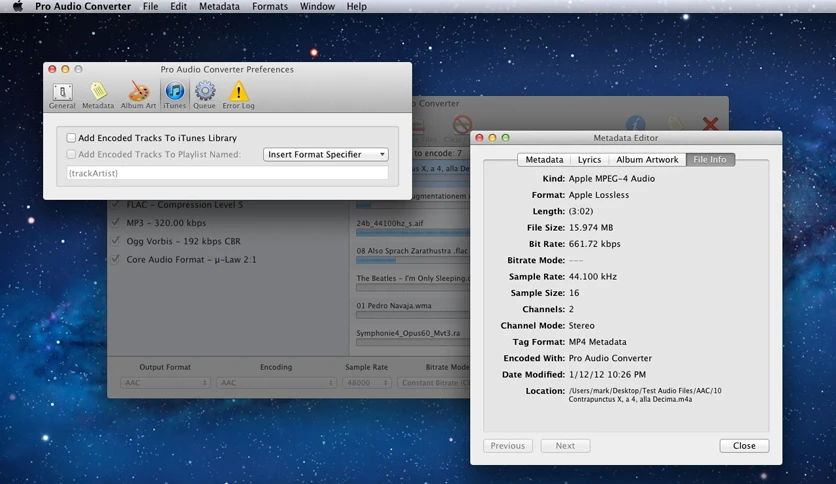Click Kind value Apple MPEG-4 Audio

(612, 179)
